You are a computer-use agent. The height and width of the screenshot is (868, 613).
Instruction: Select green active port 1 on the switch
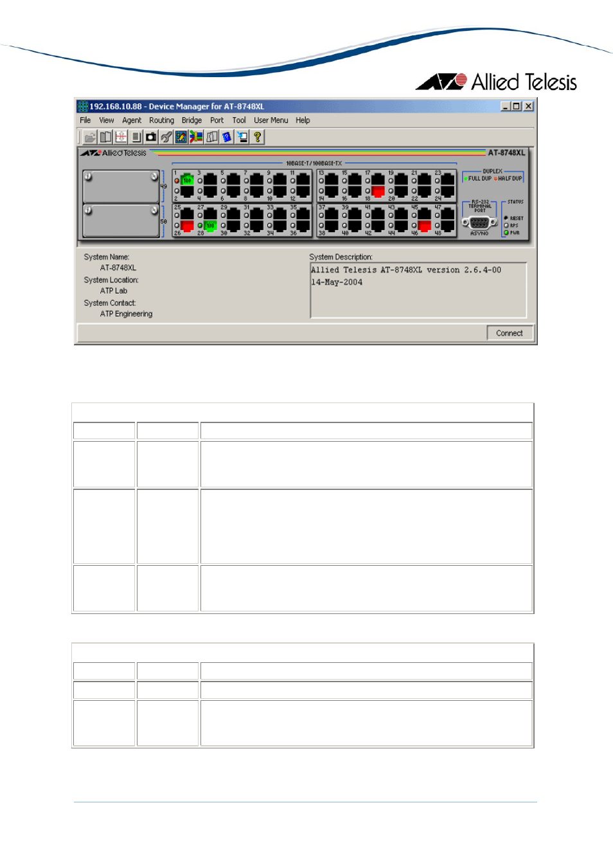pos(187,180)
